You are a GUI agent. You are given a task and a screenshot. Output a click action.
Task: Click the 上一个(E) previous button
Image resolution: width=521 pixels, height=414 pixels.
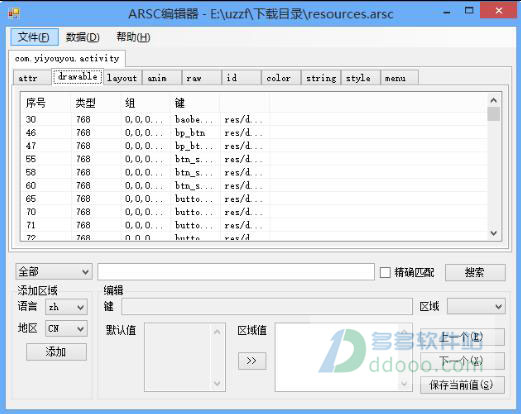(462, 337)
